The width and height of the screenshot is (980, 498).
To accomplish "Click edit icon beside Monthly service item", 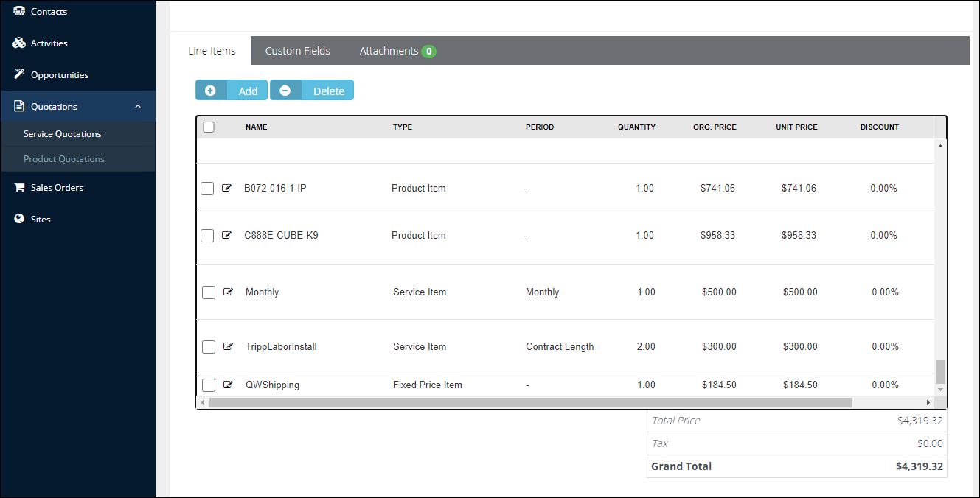I will click(x=228, y=292).
